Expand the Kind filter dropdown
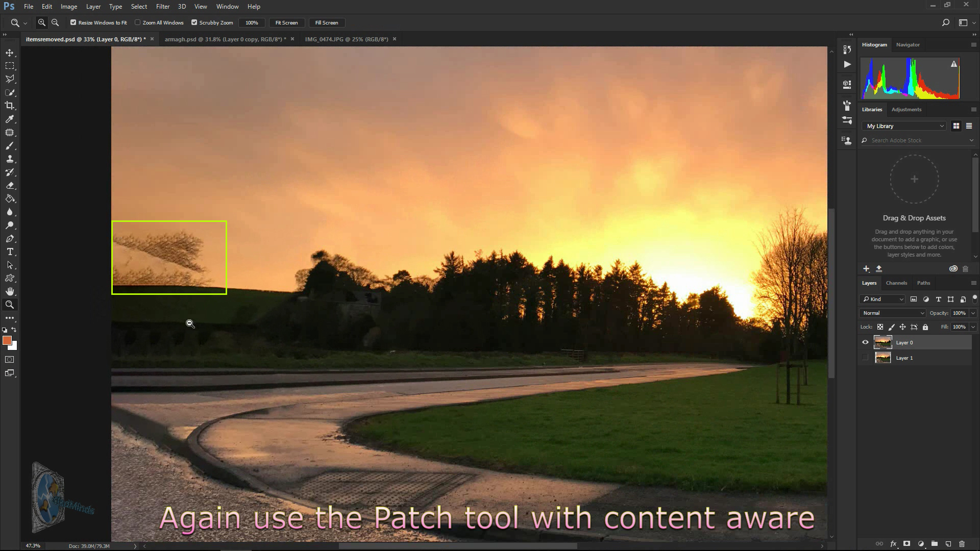The width and height of the screenshot is (980, 551). (902, 298)
